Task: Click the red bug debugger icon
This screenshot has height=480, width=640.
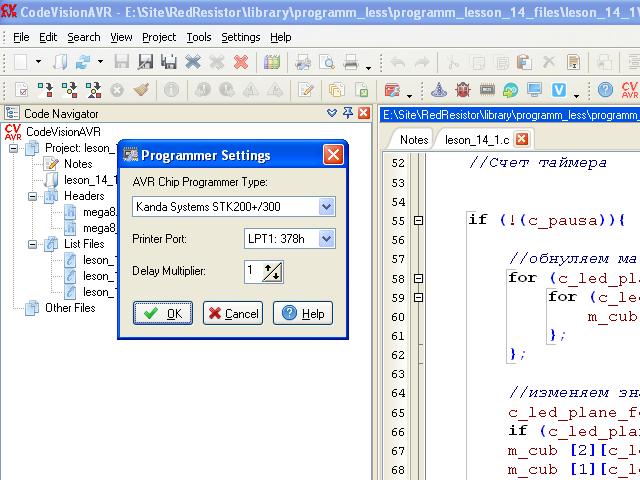Action: click(x=463, y=90)
